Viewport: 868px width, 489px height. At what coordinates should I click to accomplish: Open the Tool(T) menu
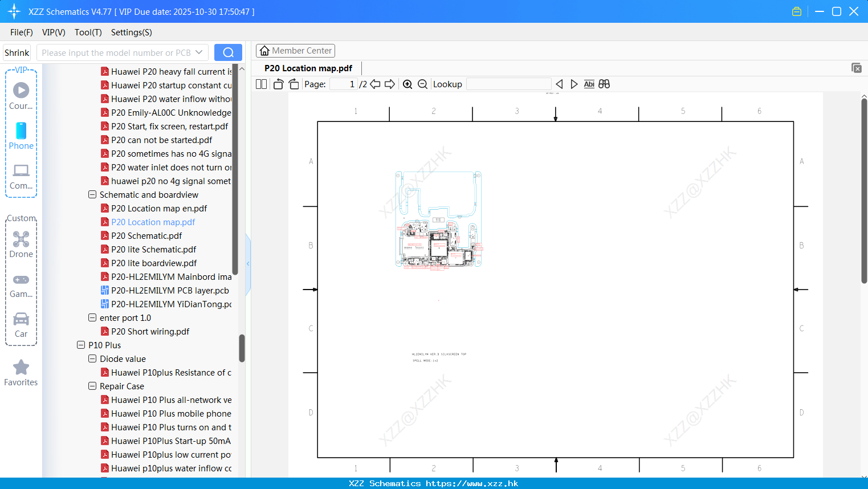88,32
